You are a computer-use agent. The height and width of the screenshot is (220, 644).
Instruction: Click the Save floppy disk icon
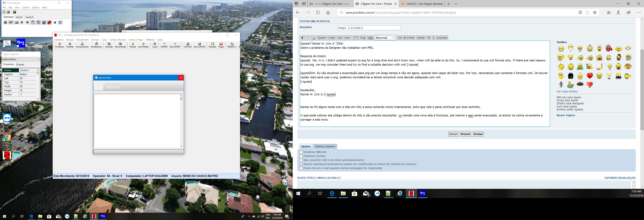click(14, 12)
